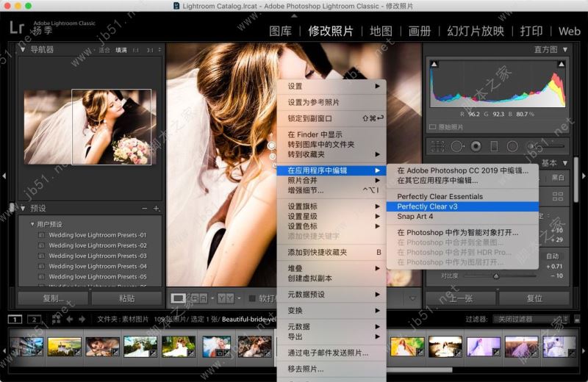The height and width of the screenshot is (382, 588).
Task: Switch to Loupe view in toolbar
Action: click(x=178, y=298)
